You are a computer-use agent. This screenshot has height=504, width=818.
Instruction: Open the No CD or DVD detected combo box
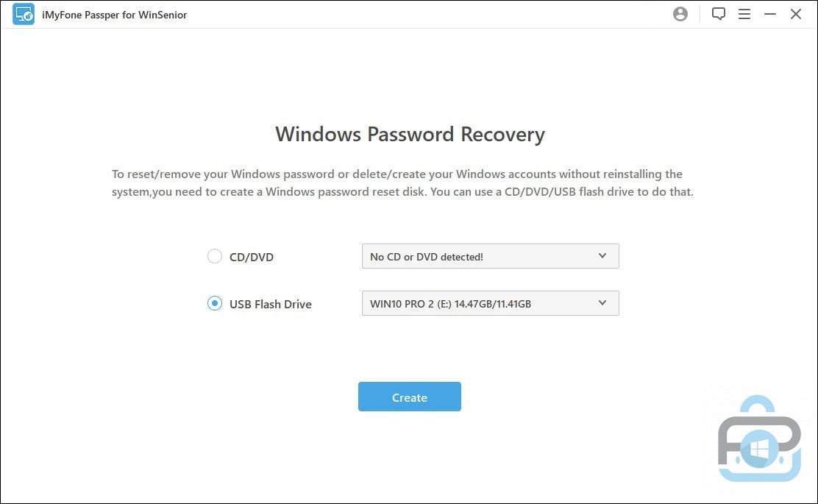pyautogui.click(x=491, y=256)
